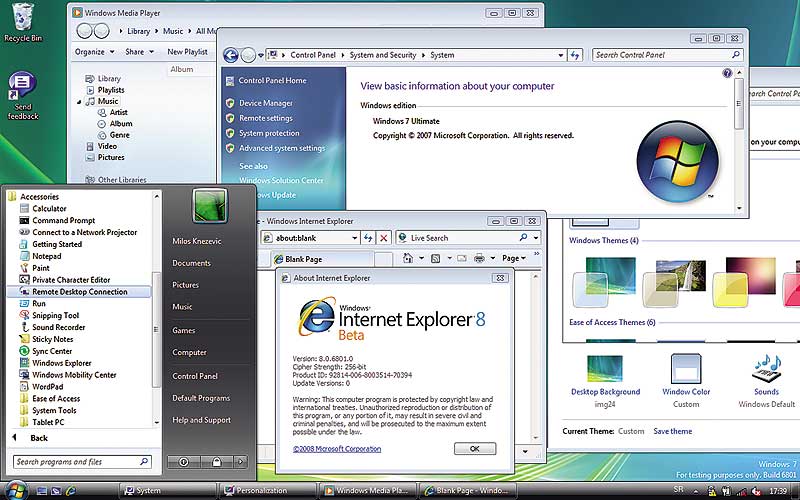Click the Live Search magnifier icon

click(523, 237)
